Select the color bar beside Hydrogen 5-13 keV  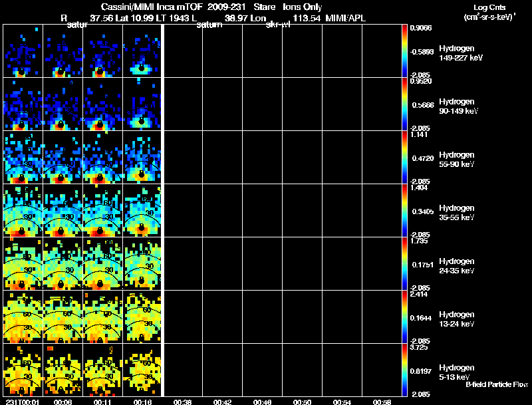click(x=404, y=370)
